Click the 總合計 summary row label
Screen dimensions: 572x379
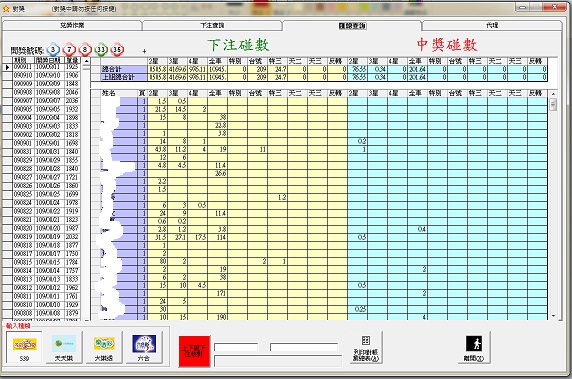tap(124, 69)
